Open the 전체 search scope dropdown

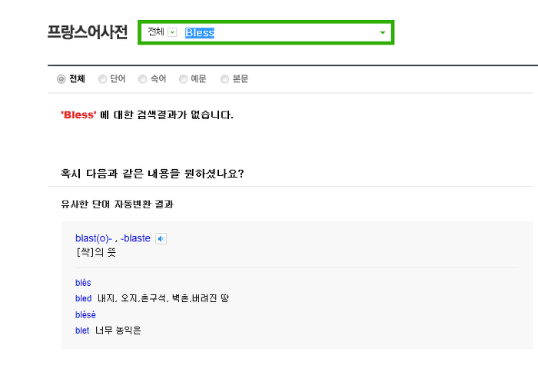172,32
